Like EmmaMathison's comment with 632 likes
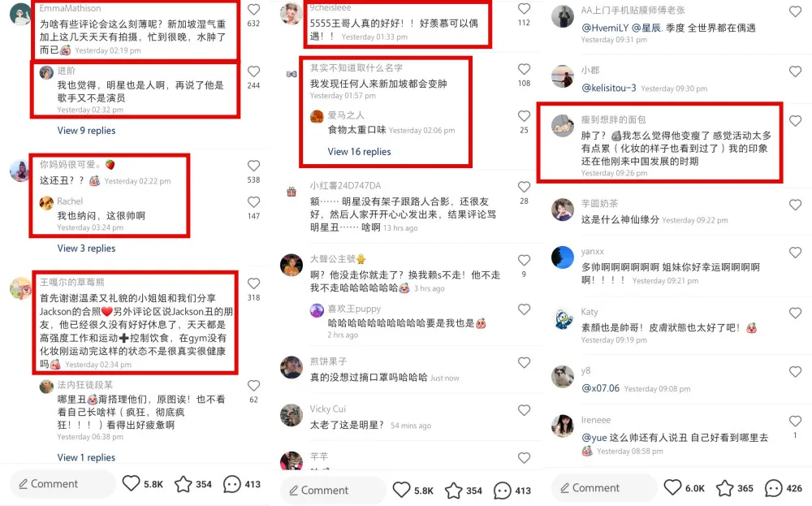Viewport: 812px width, 506px height. pos(253,9)
